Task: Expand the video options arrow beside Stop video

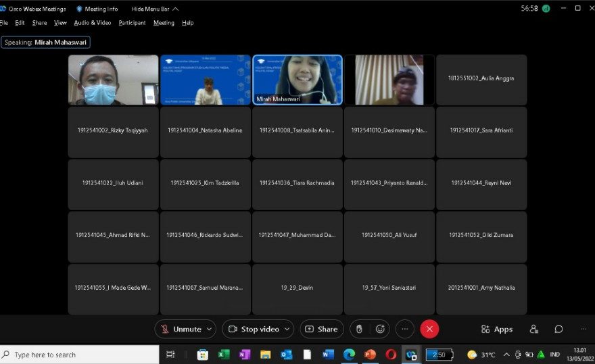Action: click(287, 329)
